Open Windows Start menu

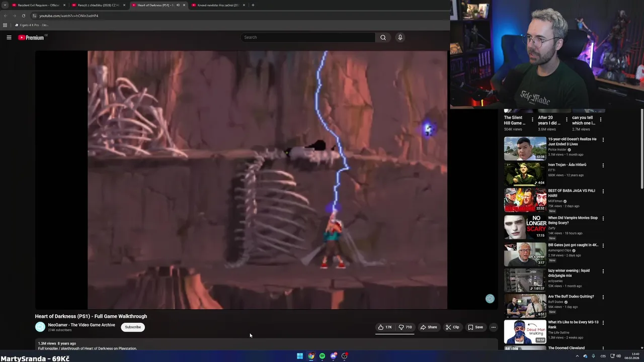(x=300, y=356)
